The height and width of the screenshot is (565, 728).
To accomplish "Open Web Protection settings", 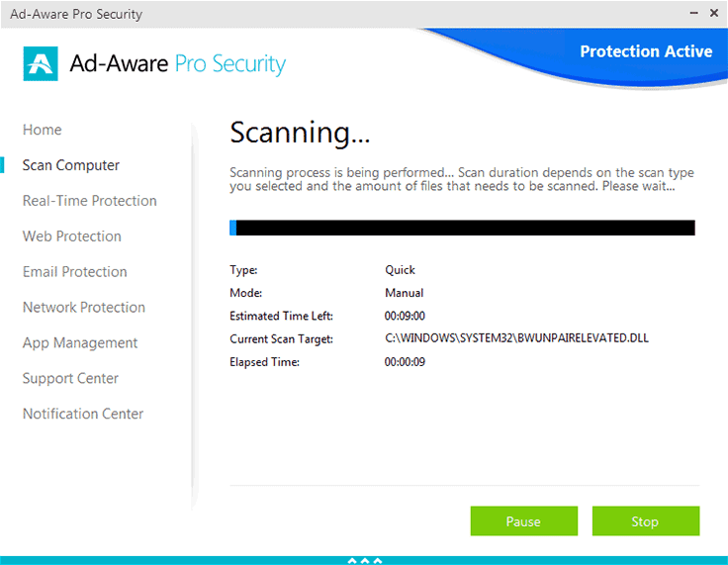I will pyautogui.click(x=72, y=236).
